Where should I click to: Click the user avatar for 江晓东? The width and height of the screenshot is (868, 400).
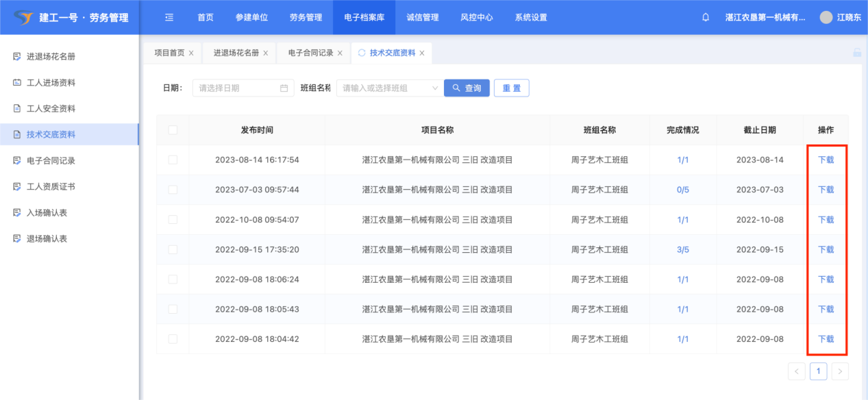(826, 18)
